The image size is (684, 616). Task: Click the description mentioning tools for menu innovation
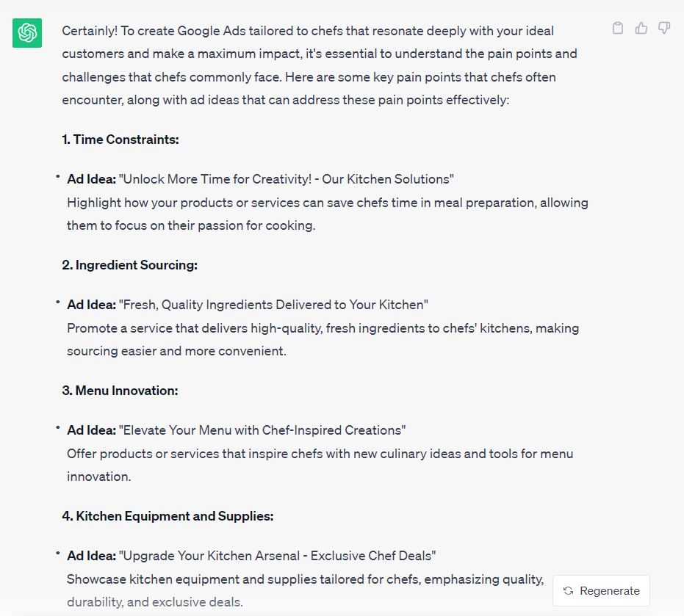pyautogui.click(x=320, y=465)
